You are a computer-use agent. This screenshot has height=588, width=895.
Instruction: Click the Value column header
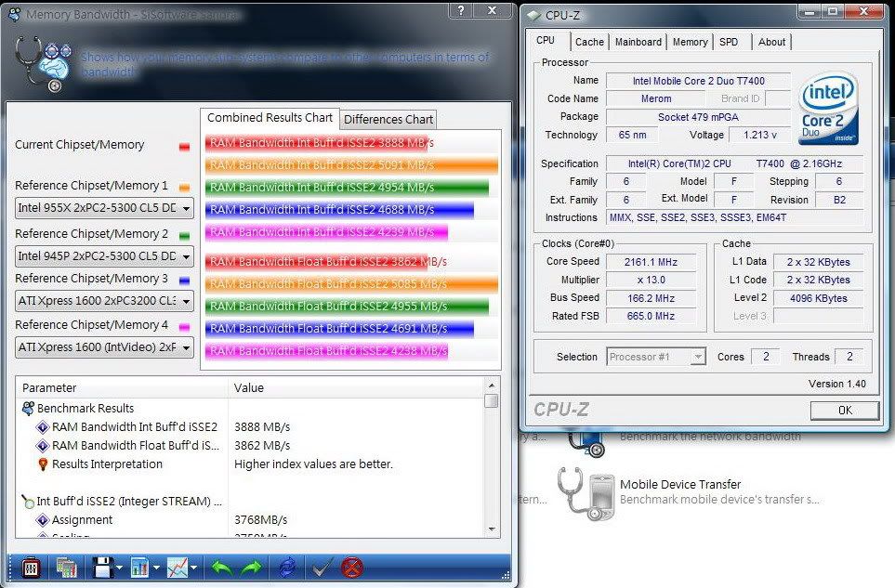(x=356, y=387)
